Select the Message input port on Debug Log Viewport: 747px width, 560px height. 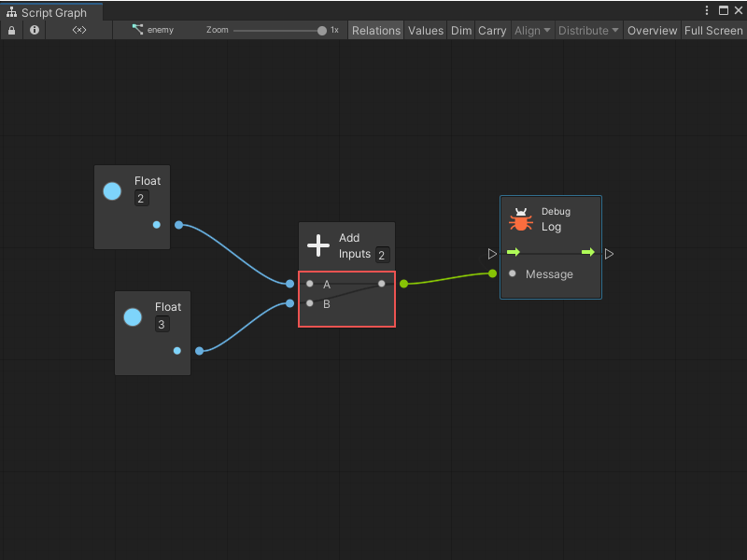[513, 273]
